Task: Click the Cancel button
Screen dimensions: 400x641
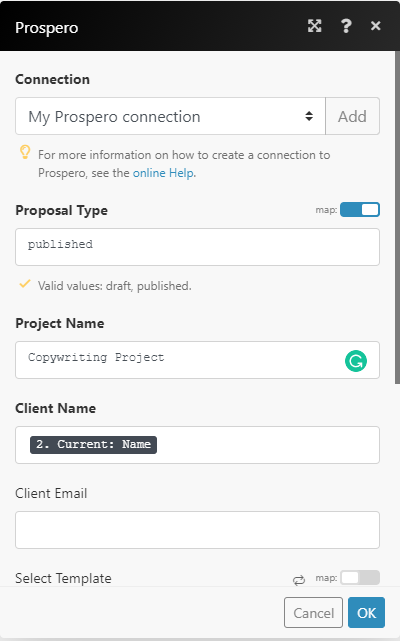Action: (313, 612)
